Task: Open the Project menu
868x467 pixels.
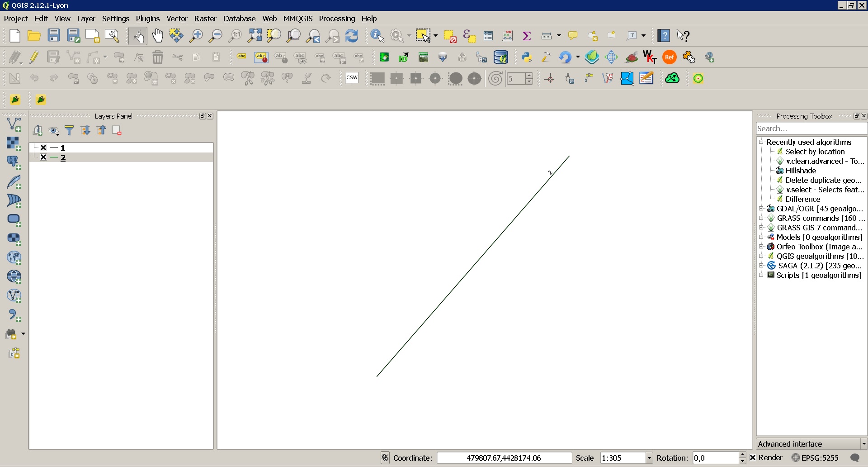Action: point(16,19)
